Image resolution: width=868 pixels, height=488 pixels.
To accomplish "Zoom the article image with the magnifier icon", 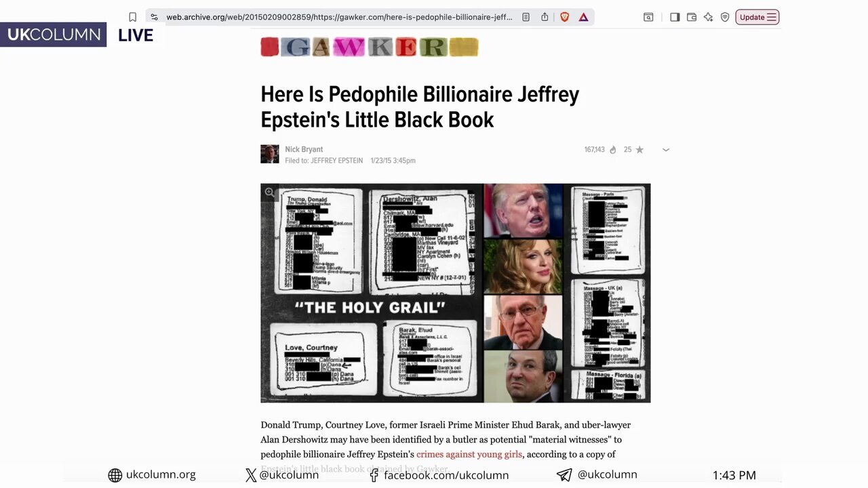I will [270, 192].
